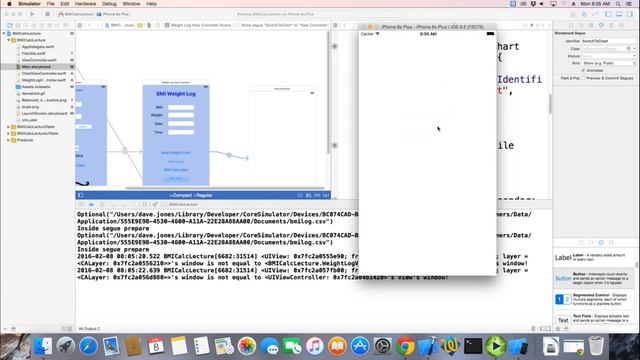The width and height of the screenshot is (640, 360).
Task: Open Xcode icon in the Dock
Action: click(x=428, y=346)
